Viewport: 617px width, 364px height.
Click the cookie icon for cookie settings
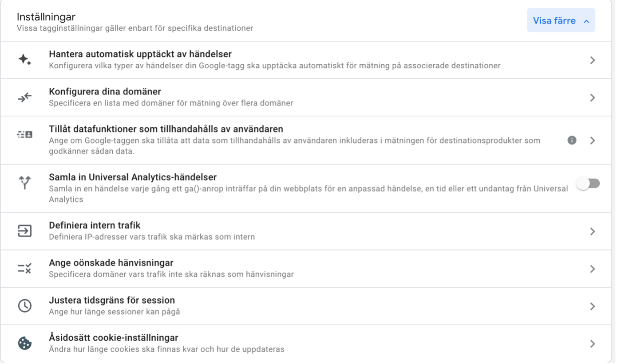click(x=25, y=343)
